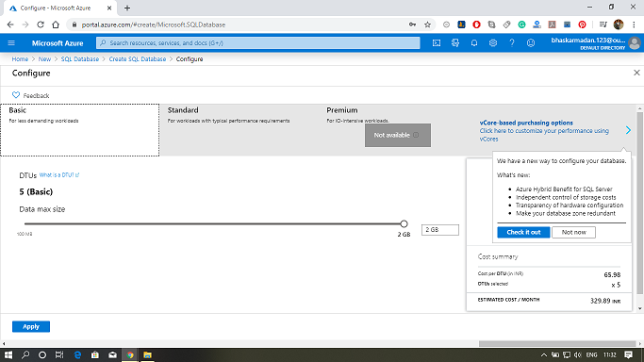Viewport: 644px width, 362px height.
Task: Click the estimated cost 329.89 value
Action: 600,301
